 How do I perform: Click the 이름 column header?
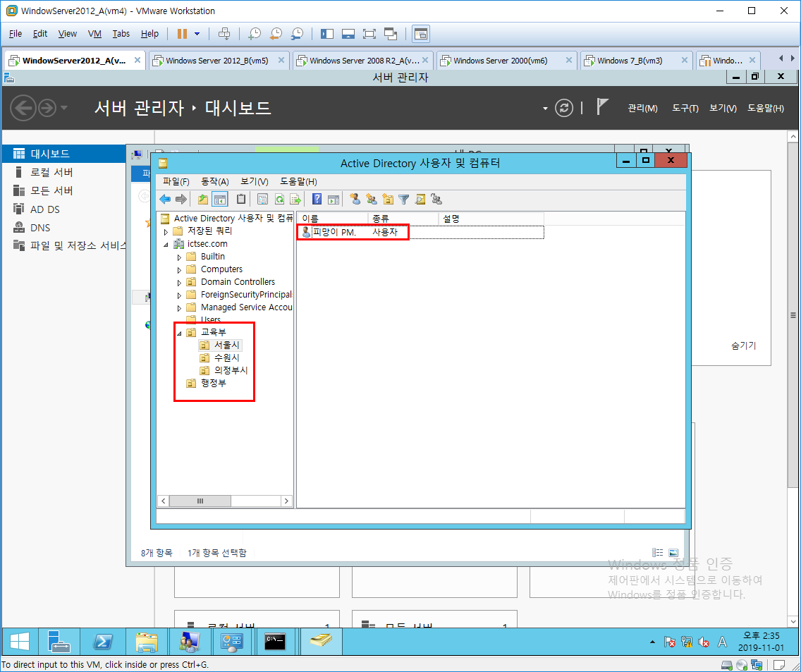(x=333, y=219)
